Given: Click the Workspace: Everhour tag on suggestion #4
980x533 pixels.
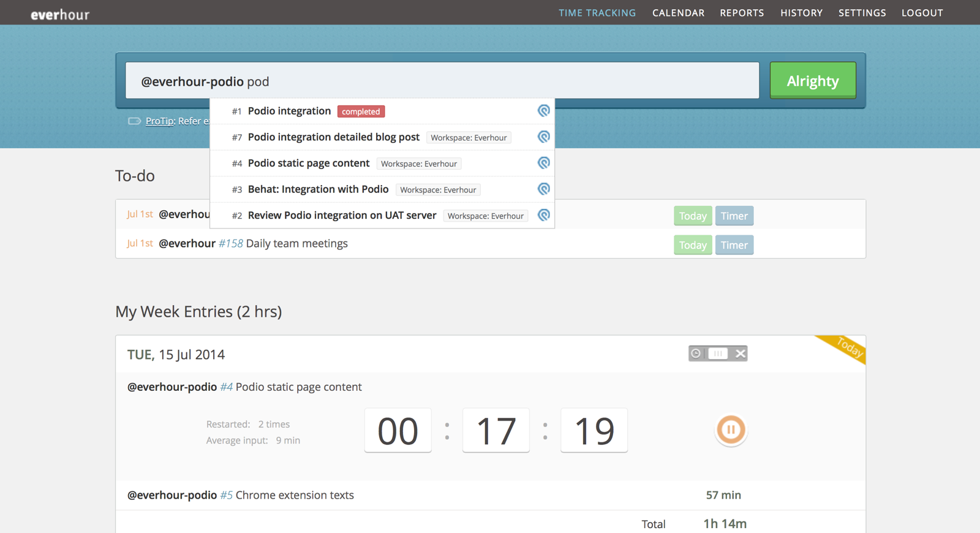Looking at the screenshot, I should [x=419, y=164].
